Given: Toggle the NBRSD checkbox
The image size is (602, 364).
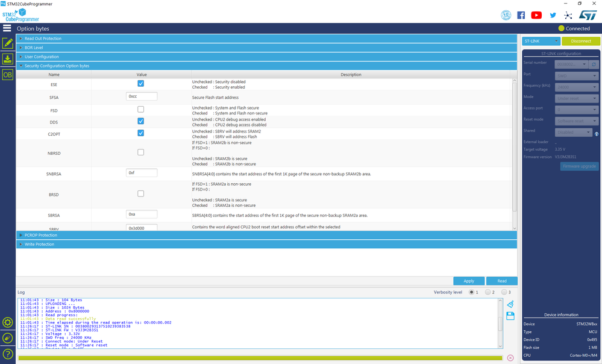Looking at the screenshot, I should 141,152.
